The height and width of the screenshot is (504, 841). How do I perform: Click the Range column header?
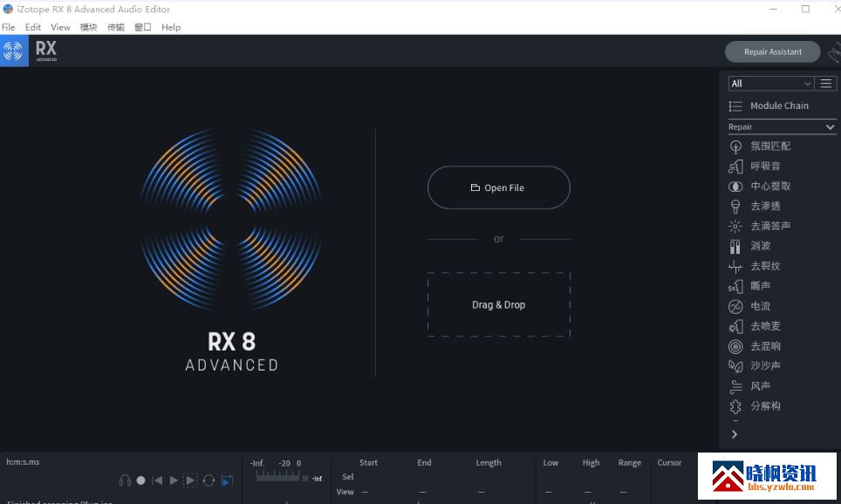(x=629, y=463)
